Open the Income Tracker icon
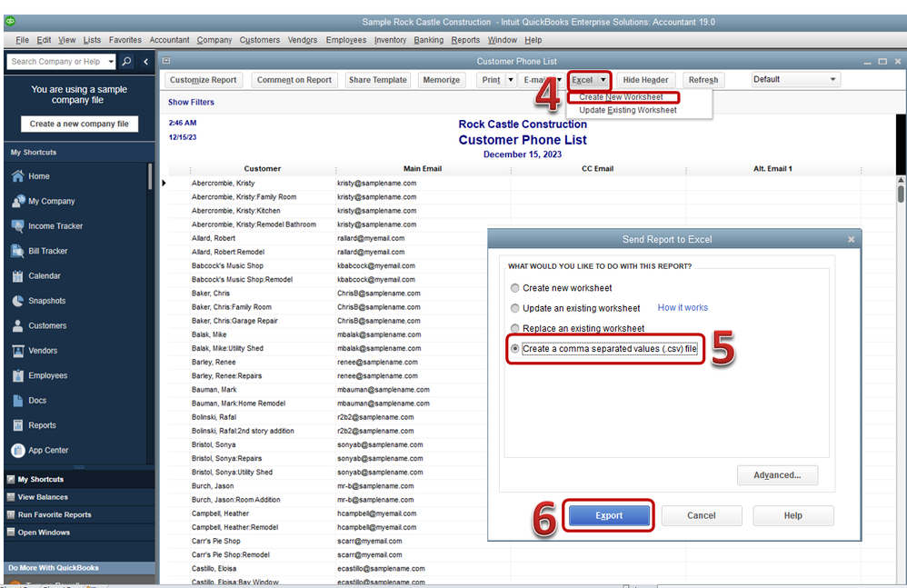Image resolution: width=907 pixels, height=588 pixels. click(x=18, y=226)
